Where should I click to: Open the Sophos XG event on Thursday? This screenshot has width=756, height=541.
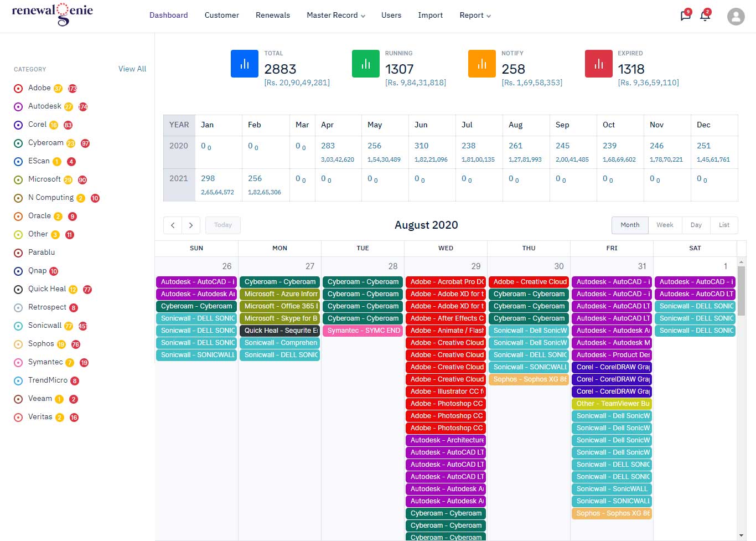pos(529,379)
